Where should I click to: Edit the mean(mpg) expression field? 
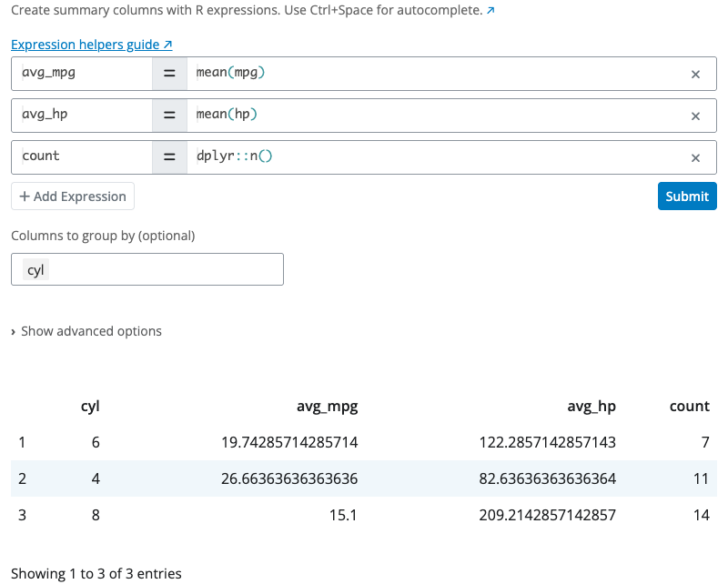tap(364, 74)
